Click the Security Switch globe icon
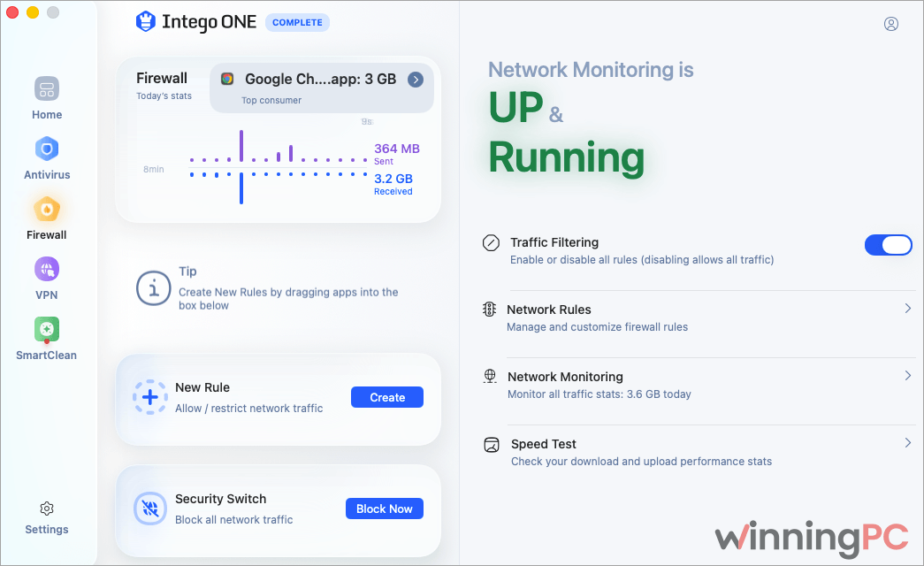This screenshot has height=566, width=924. [149, 509]
